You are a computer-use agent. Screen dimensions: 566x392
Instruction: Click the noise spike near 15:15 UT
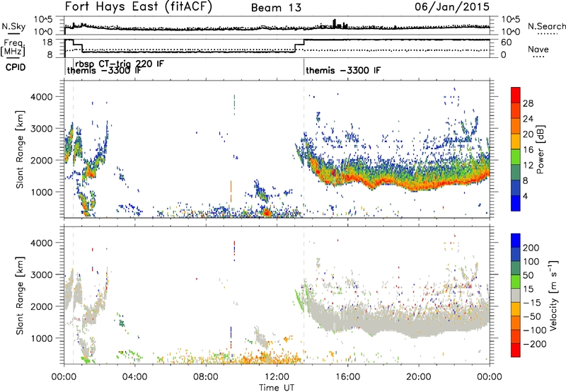tap(335, 23)
